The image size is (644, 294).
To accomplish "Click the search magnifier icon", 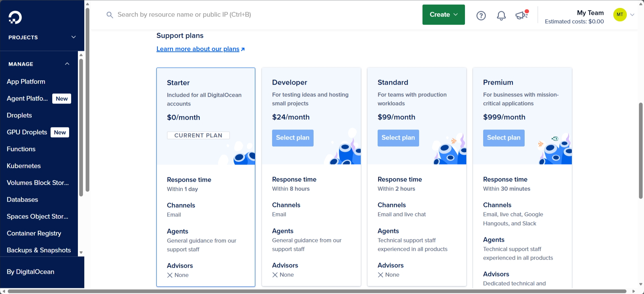I will pos(110,15).
